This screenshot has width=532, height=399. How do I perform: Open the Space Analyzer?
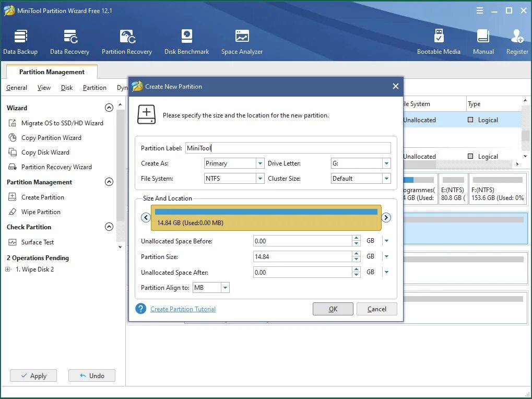coord(242,41)
